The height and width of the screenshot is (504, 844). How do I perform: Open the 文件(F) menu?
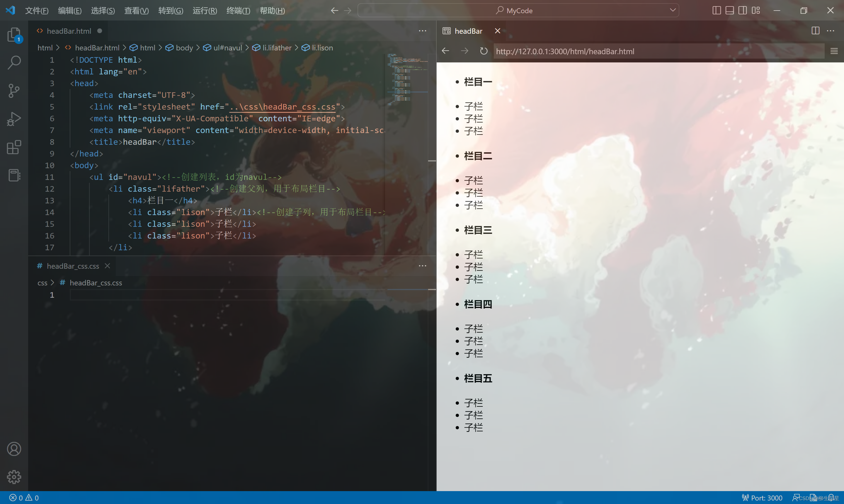37,11
